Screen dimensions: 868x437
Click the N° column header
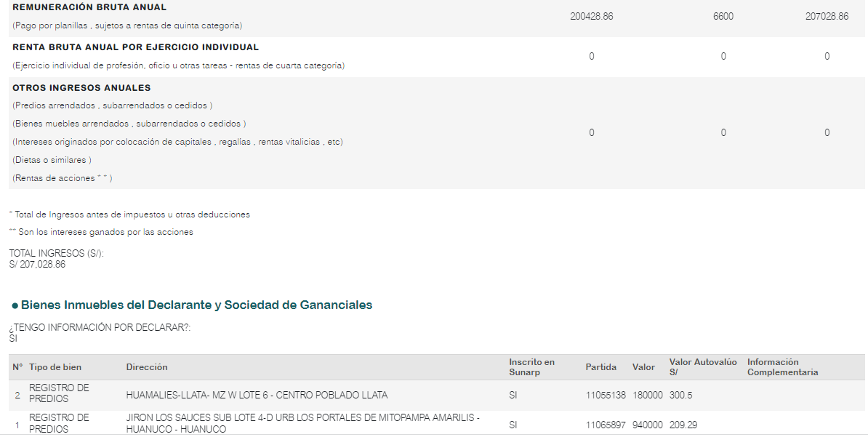click(17, 367)
